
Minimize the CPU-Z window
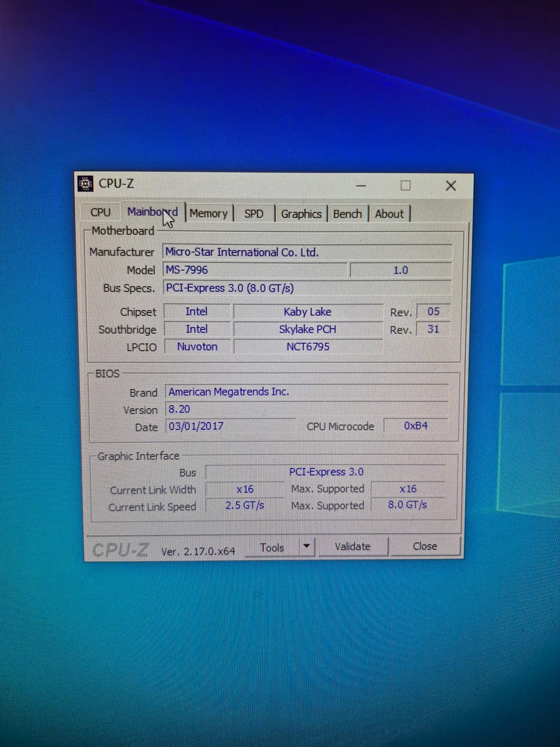point(361,186)
